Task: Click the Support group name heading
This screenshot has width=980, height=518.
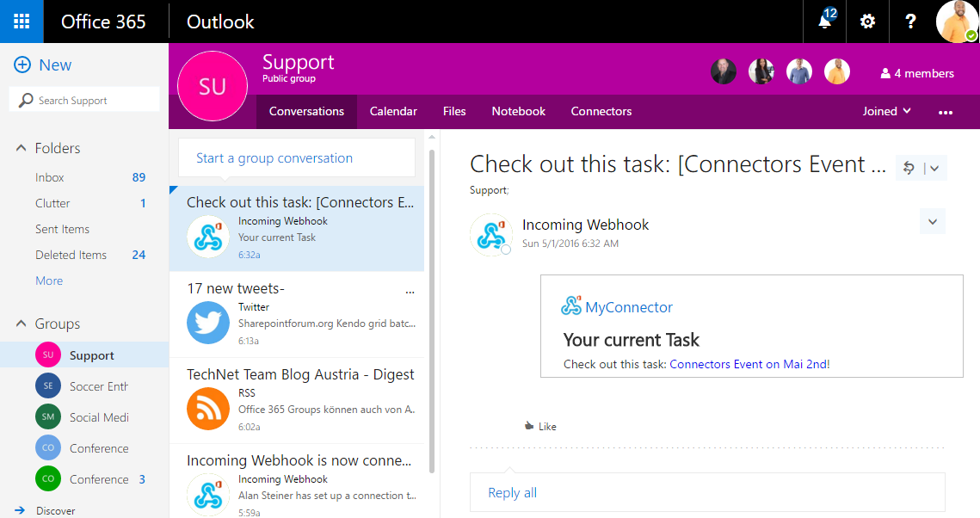Action: pyautogui.click(x=298, y=62)
